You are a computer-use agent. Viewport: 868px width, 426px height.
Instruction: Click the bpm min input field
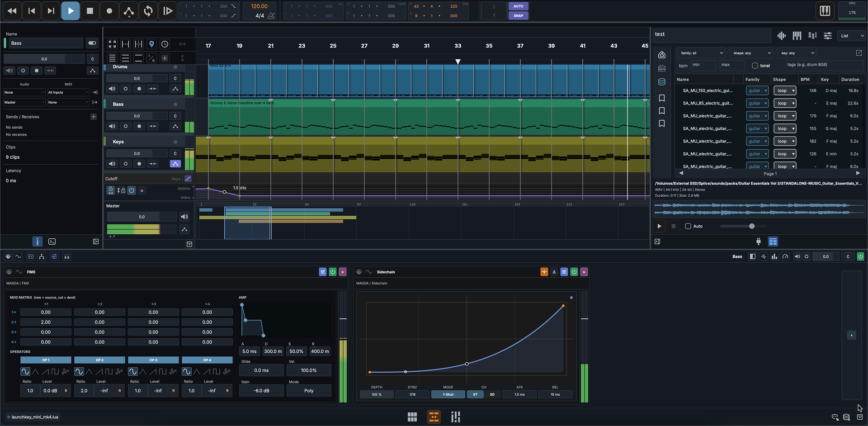703,66
